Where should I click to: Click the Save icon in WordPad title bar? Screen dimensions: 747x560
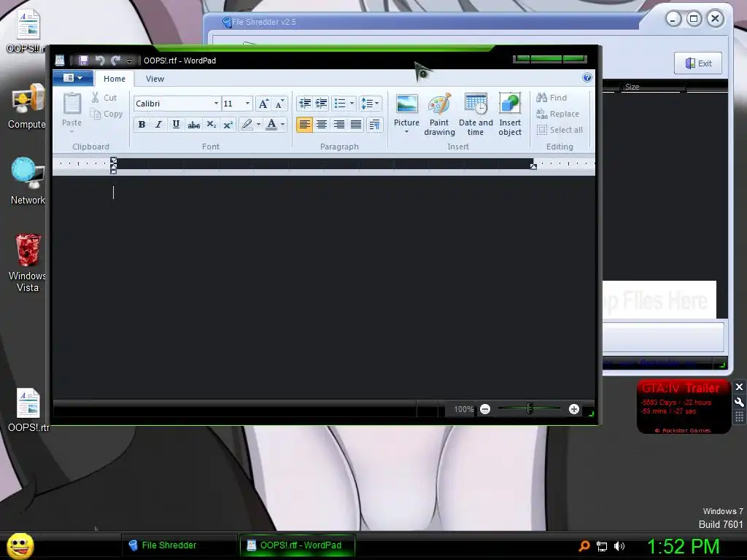[83, 61]
